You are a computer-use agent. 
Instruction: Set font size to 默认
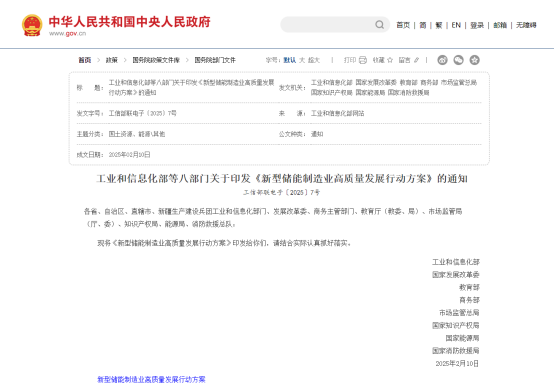pyautogui.click(x=290, y=60)
